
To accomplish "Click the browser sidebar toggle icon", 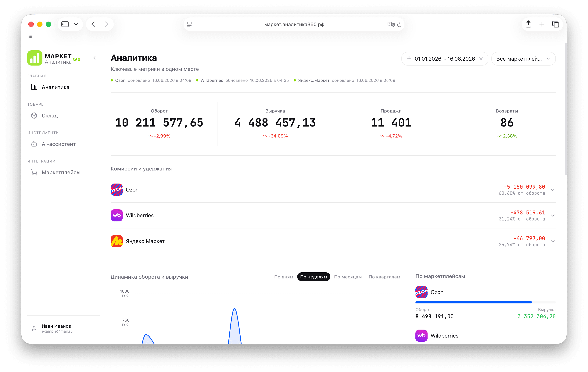I will point(65,24).
